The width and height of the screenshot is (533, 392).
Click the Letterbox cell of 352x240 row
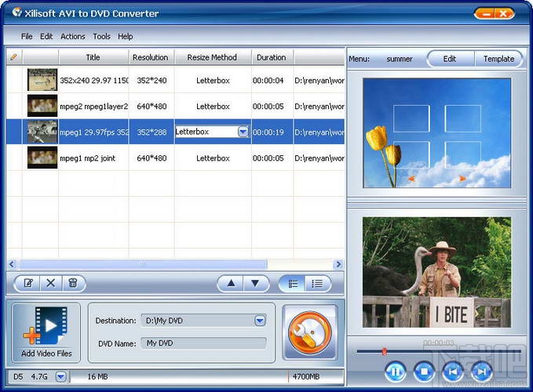click(x=213, y=81)
